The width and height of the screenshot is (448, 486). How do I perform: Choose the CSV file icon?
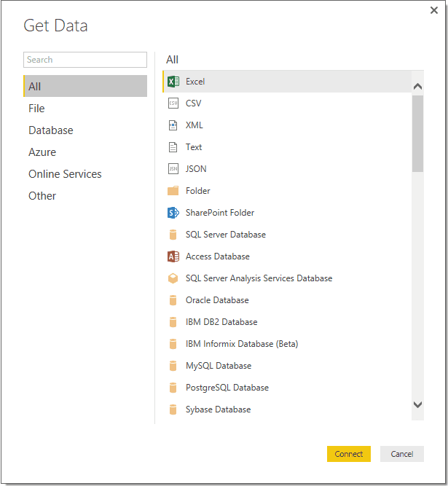tap(173, 103)
